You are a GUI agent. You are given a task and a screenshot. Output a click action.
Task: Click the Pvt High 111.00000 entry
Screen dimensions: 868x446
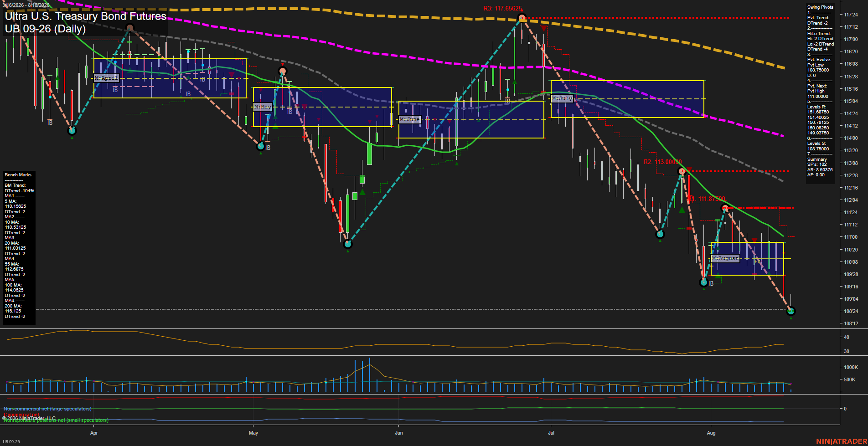pyautogui.click(x=818, y=94)
